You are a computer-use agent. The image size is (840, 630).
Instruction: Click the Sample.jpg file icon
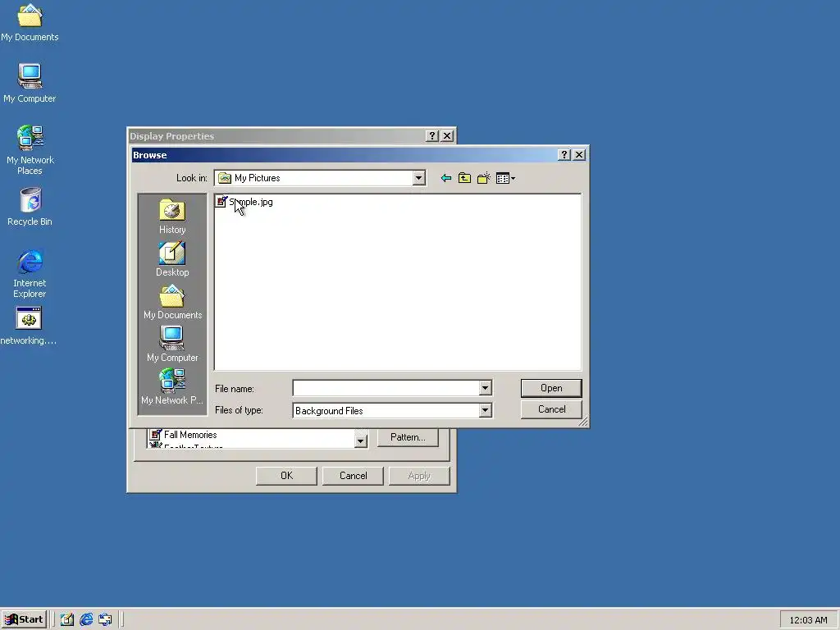221,202
